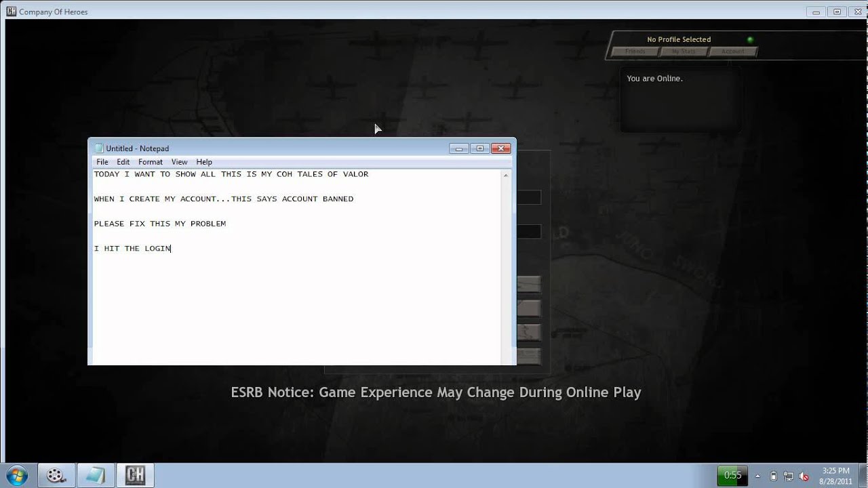
Task: Restore the Company Of Heroes window
Action: tap(837, 12)
